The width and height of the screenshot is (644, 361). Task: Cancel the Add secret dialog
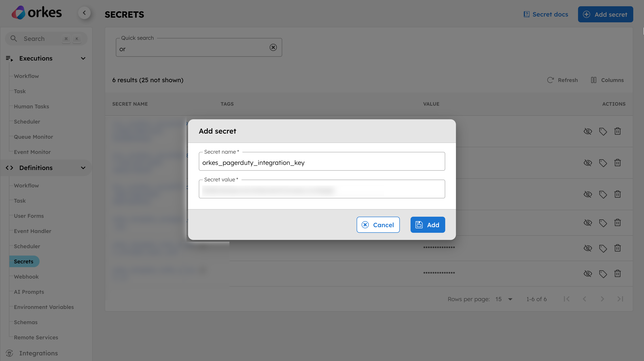378,225
